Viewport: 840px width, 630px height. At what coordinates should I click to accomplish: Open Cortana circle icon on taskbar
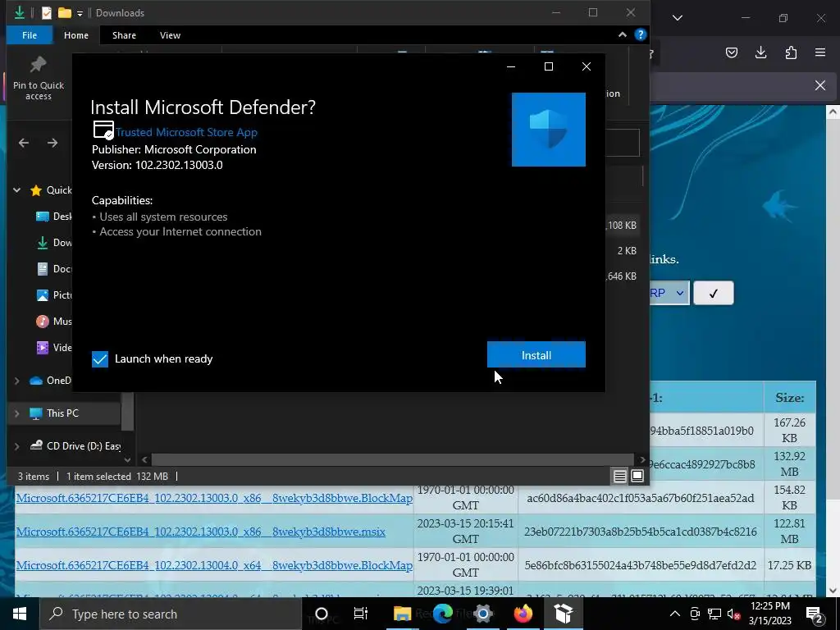pyautogui.click(x=322, y=614)
